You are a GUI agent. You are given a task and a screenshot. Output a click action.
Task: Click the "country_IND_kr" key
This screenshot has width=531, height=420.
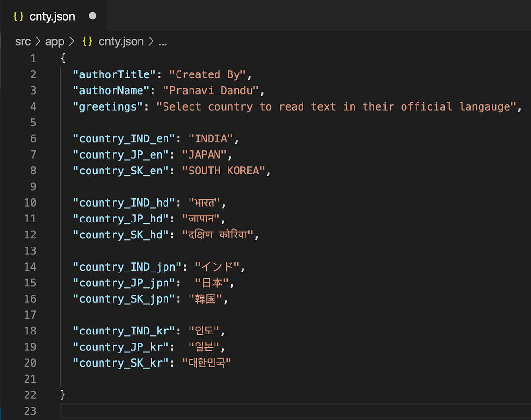tap(124, 331)
